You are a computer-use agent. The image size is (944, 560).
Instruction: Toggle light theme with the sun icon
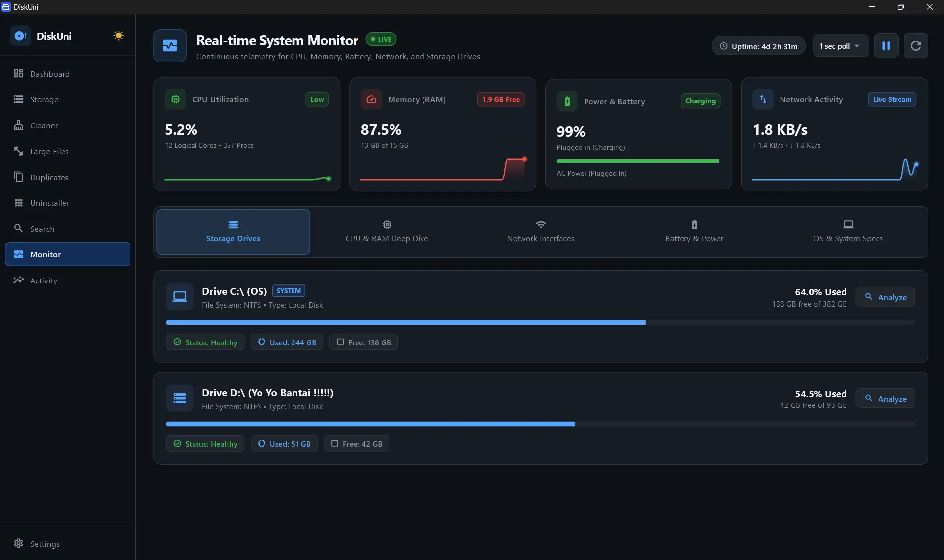coord(118,36)
